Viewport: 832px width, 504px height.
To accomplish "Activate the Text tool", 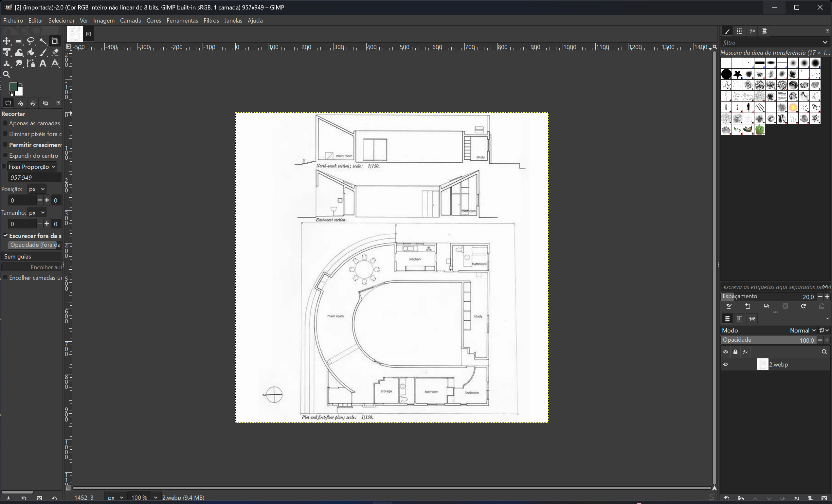I will pos(43,63).
